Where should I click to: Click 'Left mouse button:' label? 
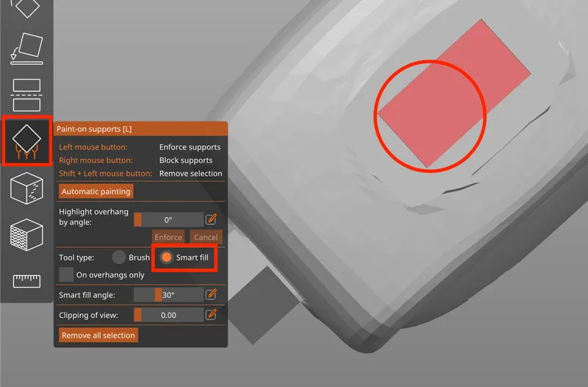pyautogui.click(x=93, y=147)
